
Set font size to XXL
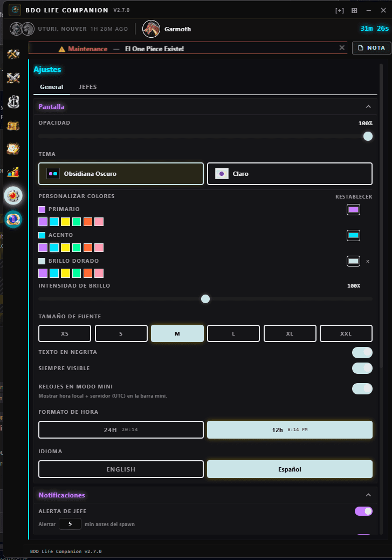click(x=346, y=333)
